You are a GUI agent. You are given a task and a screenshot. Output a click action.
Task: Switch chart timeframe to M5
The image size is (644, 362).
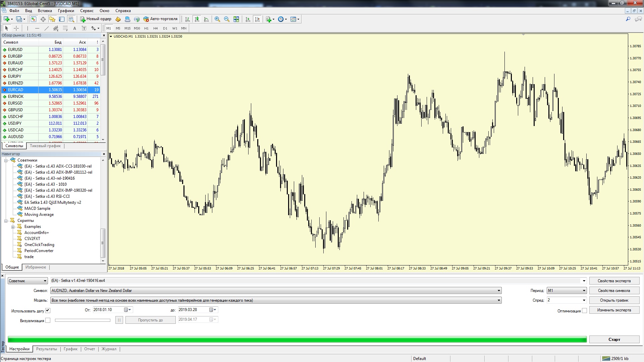tap(118, 28)
